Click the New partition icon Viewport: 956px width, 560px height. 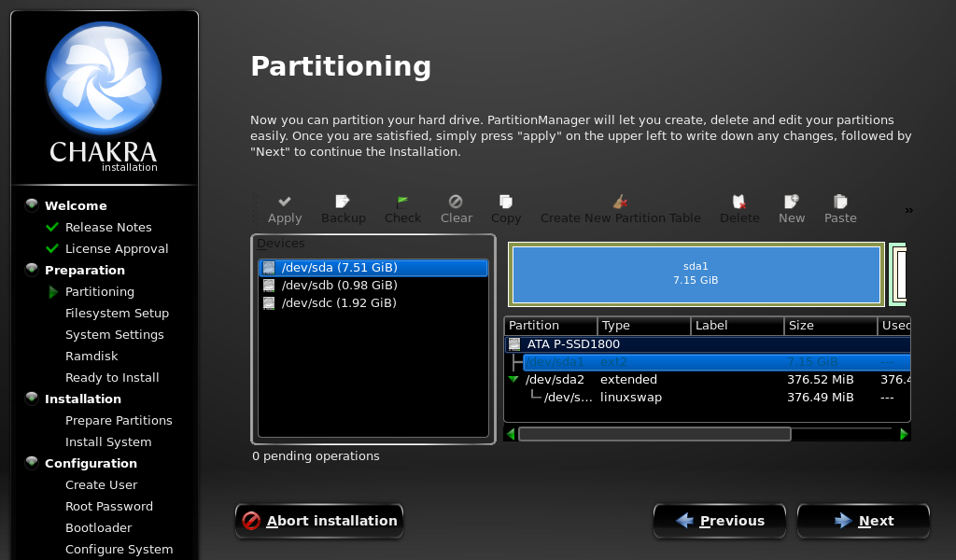792,202
